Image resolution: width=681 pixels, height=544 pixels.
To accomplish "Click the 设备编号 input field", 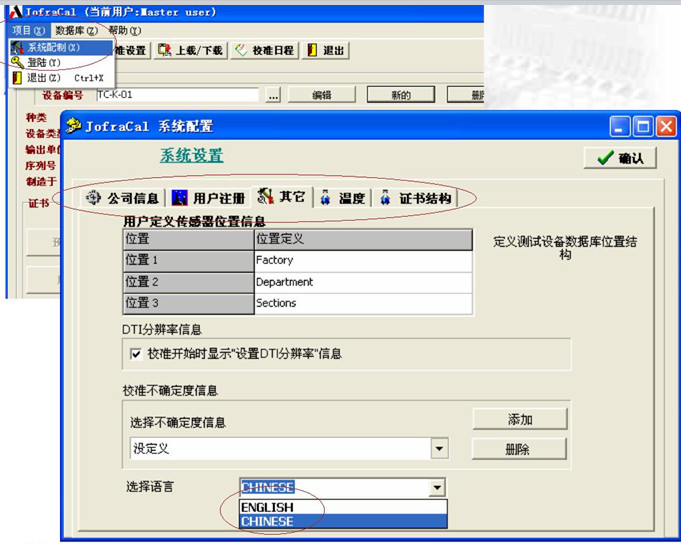I will click(x=177, y=95).
